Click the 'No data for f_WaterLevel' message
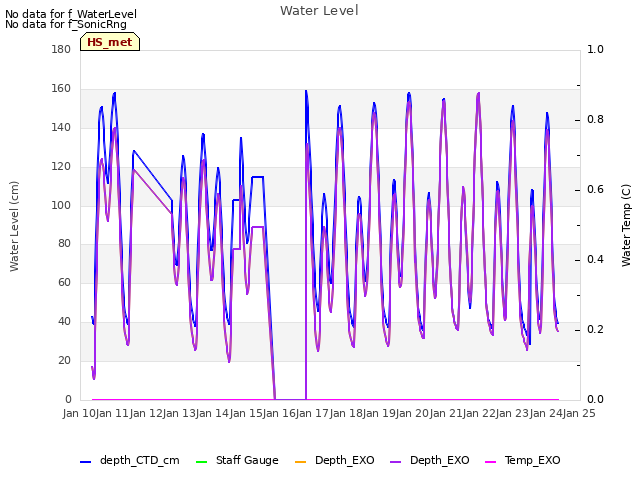Viewport: 640px width, 480px height. (x=71, y=14)
